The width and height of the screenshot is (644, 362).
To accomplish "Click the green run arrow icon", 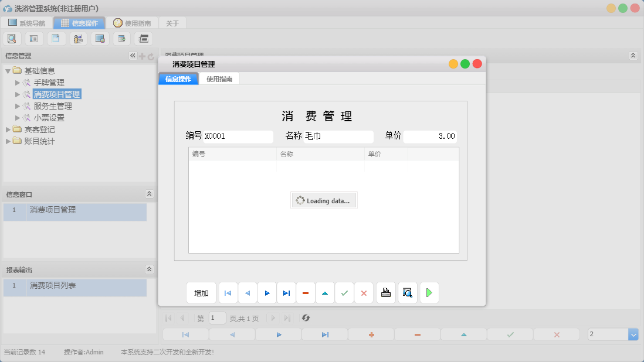I will [429, 292].
